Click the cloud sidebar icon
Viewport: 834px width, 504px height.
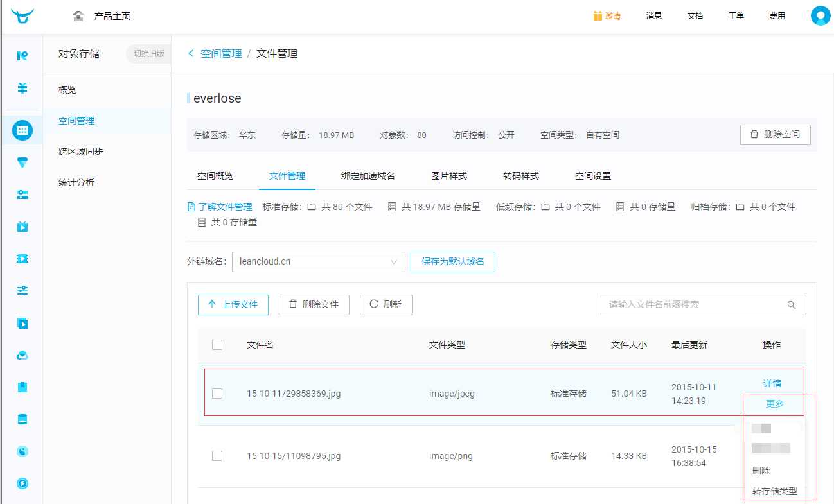click(x=22, y=355)
